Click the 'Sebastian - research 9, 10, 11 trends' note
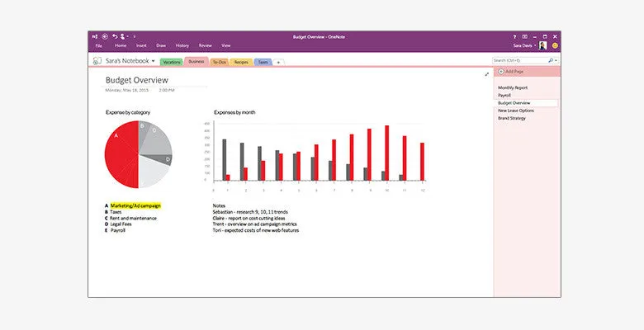 pyautogui.click(x=250, y=212)
